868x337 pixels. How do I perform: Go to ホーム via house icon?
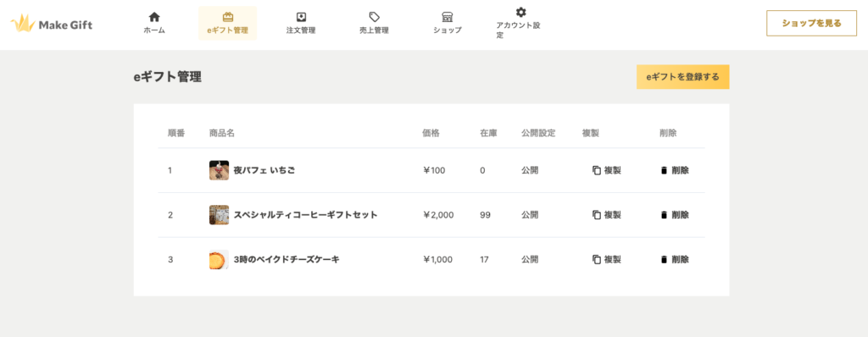[154, 17]
